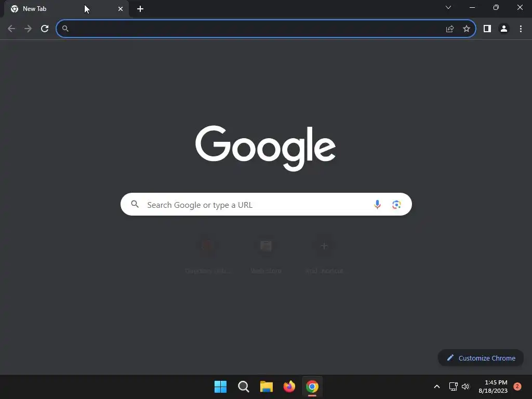Bookmark this tab with the star icon
The width and height of the screenshot is (532, 399).
pyautogui.click(x=467, y=29)
